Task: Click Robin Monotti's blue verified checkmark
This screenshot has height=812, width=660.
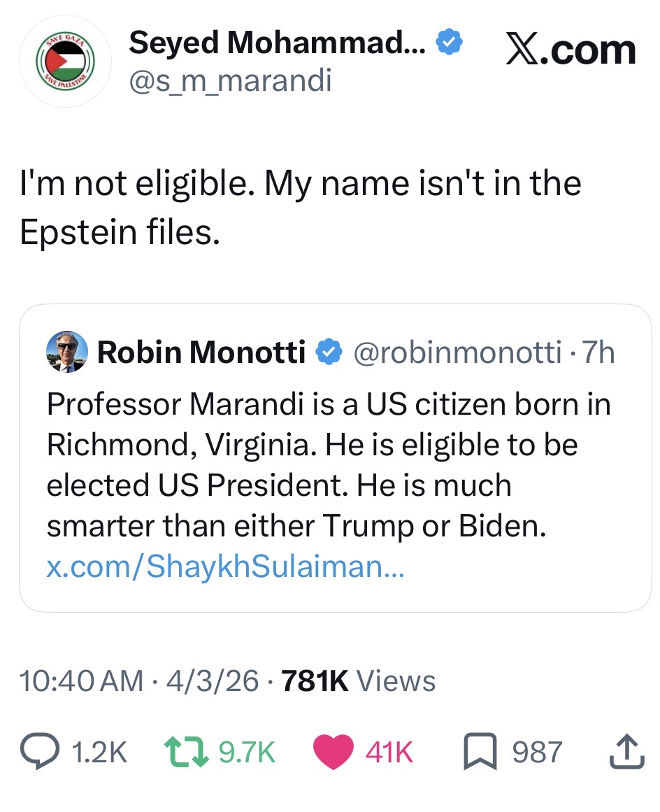Action: click(x=327, y=352)
